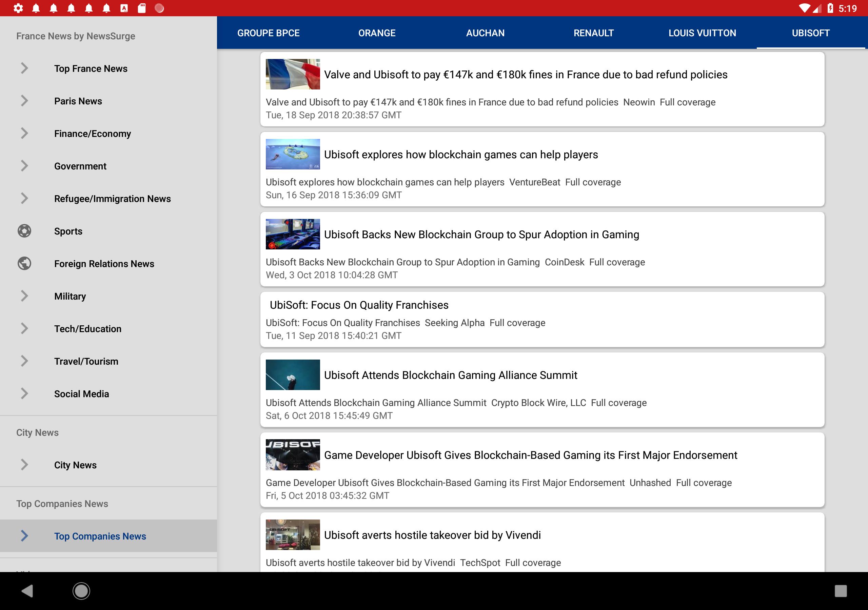The image size is (868, 610).
Task: Open gaming keyboard thumbnail of CoinDesk article
Action: click(293, 234)
